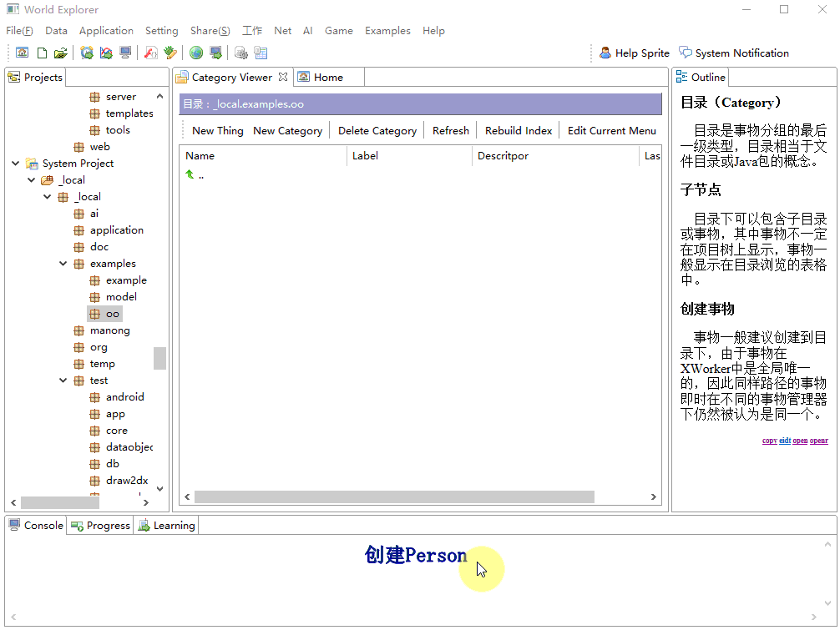This screenshot has width=840, height=630.
Task: Collapse the examples tree node
Action: point(63,264)
